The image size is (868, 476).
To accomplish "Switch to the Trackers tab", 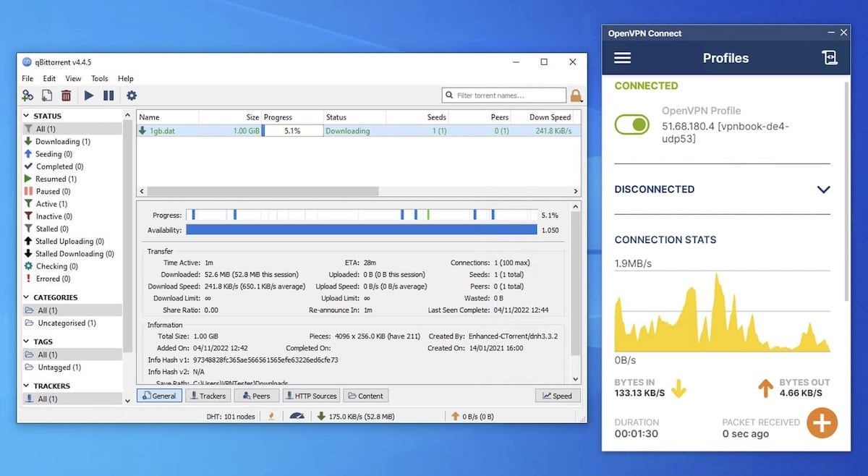I will click(x=208, y=396).
